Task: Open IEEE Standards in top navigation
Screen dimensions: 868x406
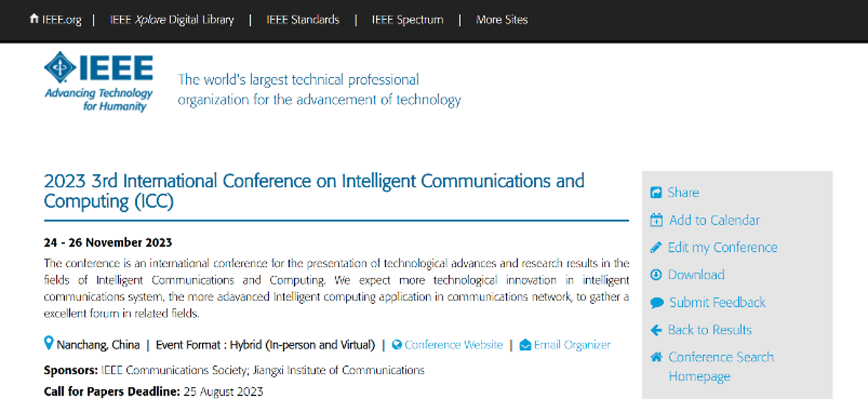Action: click(x=303, y=20)
